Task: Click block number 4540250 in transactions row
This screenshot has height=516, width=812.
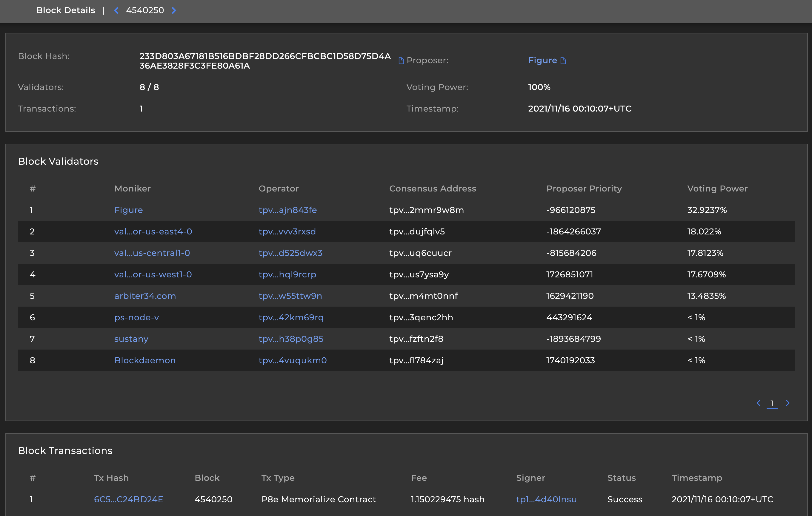Action: 213,499
